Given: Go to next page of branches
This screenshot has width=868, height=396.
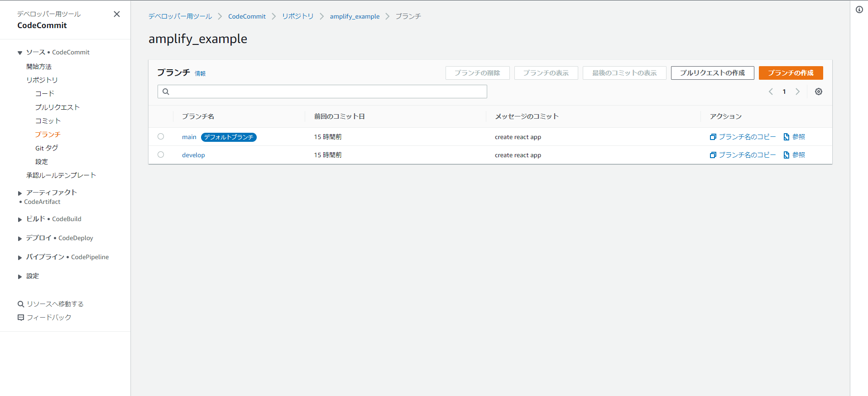Looking at the screenshot, I should click(798, 92).
